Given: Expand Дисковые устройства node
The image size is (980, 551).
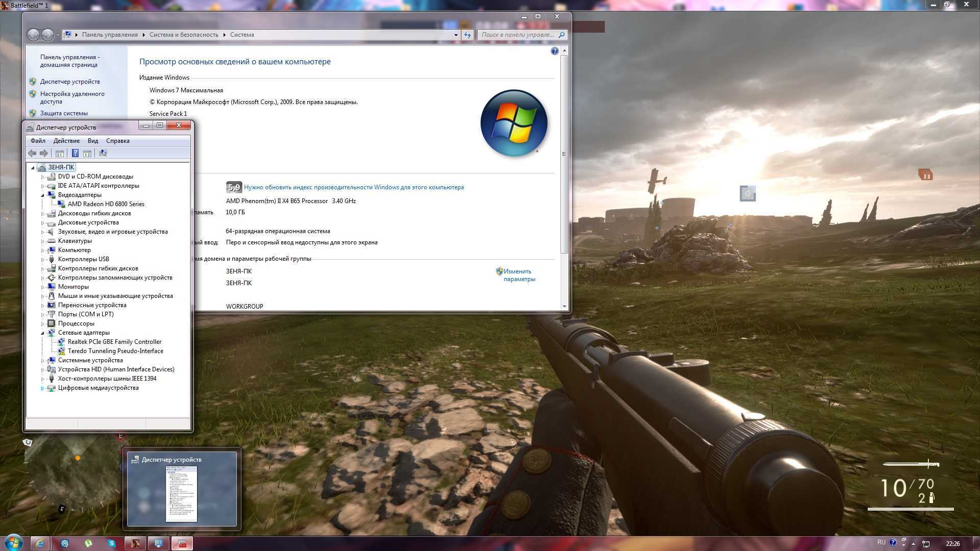Looking at the screenshot, I should (42, 222).
